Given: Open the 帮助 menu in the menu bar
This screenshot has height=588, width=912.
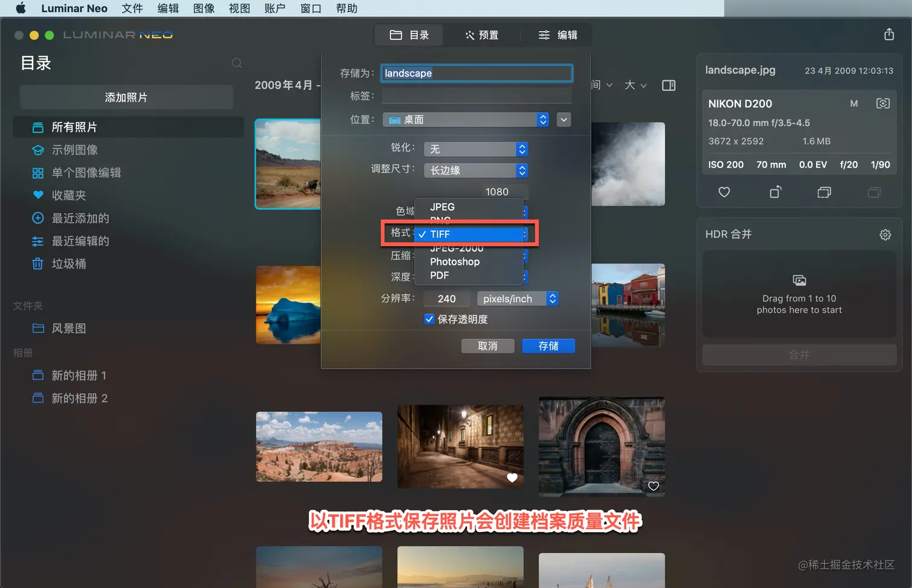Looking at the screenshot, I should coord(347,8).
